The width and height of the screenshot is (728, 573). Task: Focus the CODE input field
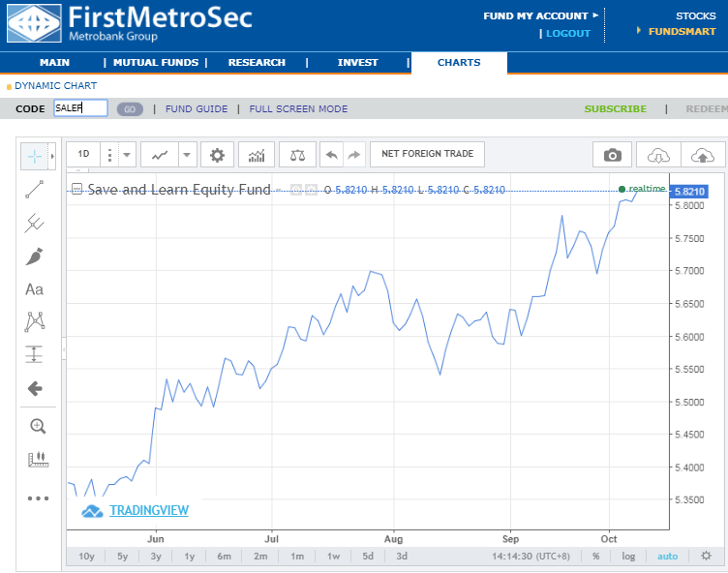pos(80,108)
